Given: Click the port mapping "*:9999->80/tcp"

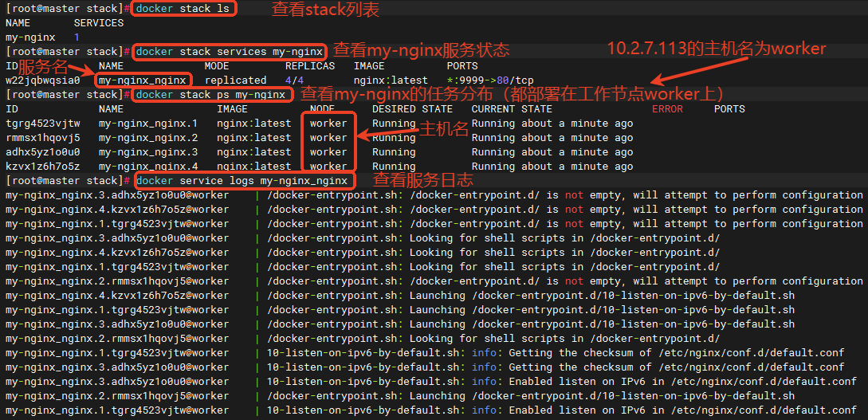Looking at the screenshot, I should [490, 80].
